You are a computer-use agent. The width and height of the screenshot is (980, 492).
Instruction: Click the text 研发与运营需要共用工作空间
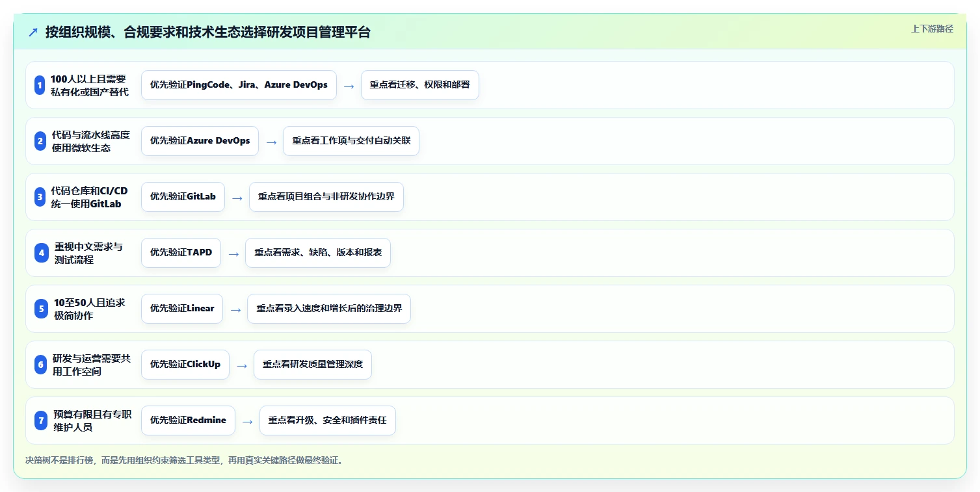point(92,365)
